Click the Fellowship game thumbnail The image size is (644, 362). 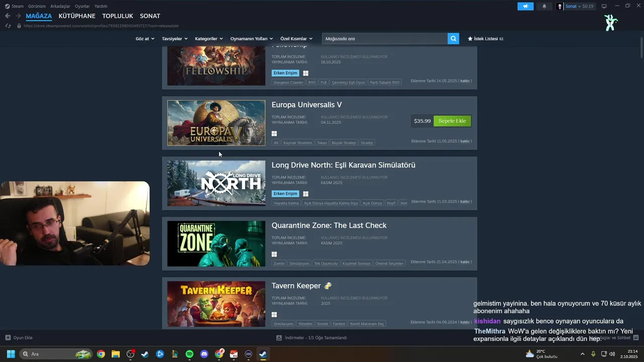click(216, 66)
